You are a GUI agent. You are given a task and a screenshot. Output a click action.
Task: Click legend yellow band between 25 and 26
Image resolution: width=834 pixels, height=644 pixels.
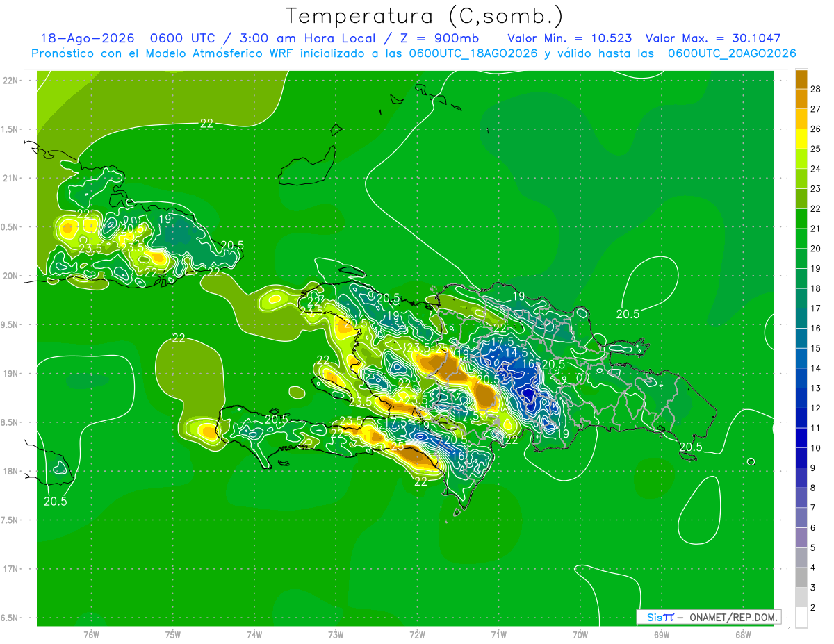[x=801, y=139]
